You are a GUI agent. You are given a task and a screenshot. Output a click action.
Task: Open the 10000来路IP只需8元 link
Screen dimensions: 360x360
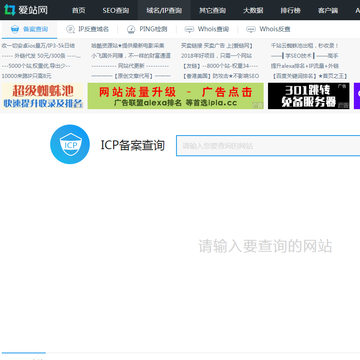(27, 76)
